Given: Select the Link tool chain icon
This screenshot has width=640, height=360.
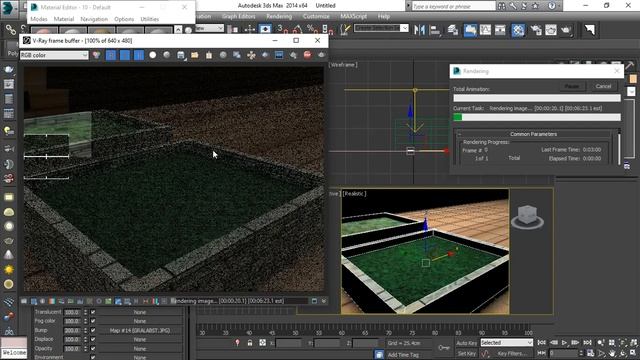Looking at the screenshot, I should click(10, 30).
